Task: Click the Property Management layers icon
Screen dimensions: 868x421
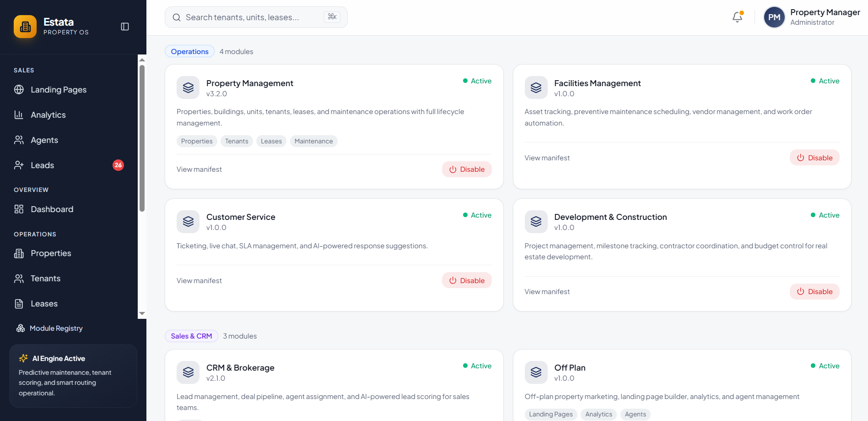Action: pyautogui.click(x=188, y=87)
